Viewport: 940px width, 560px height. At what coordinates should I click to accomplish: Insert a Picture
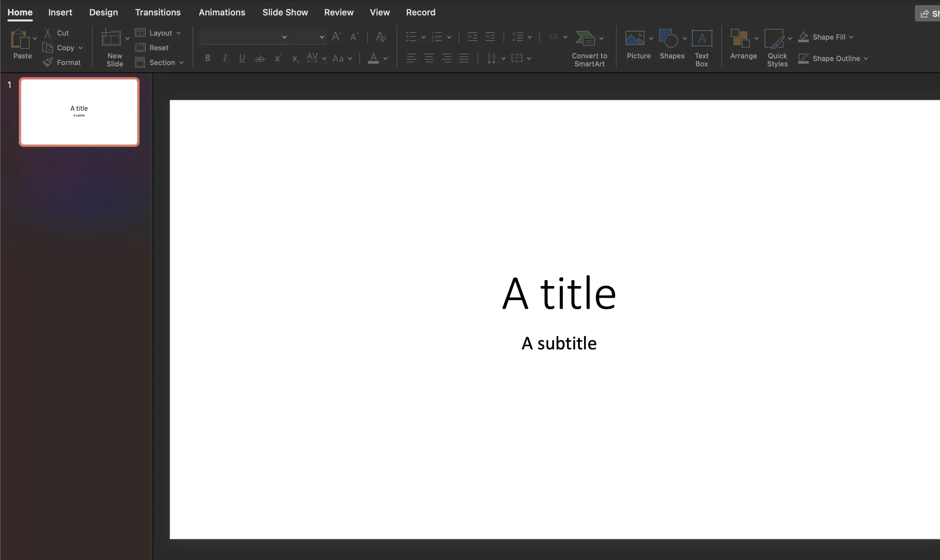click(638, 45)
